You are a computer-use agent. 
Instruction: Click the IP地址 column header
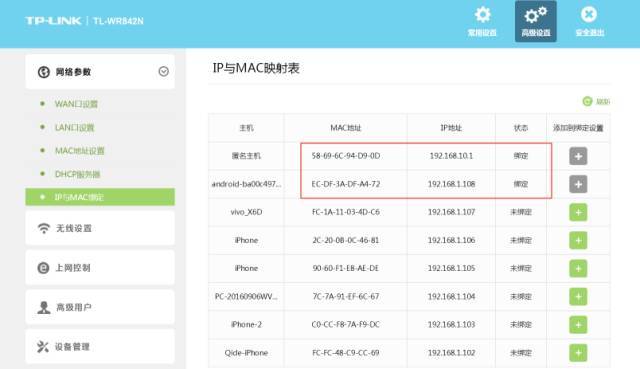coord(451,128)
